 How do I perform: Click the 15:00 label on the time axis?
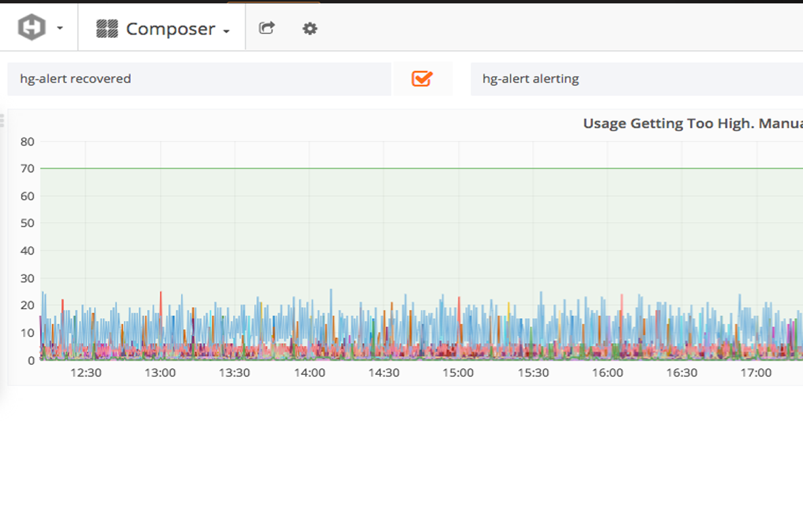point(460,372)
